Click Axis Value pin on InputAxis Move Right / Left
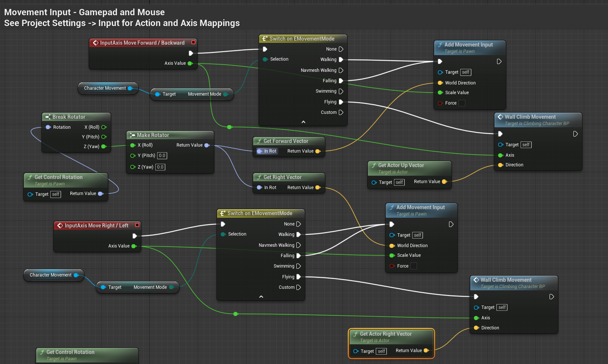Image resolution: width=608 pixels, height=364 pixels. 134,246
